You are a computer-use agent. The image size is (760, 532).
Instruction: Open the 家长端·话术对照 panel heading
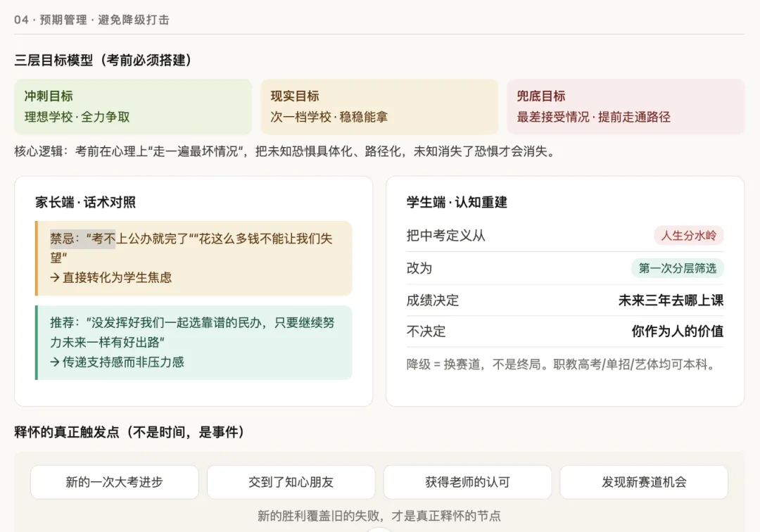click(84, 202)
